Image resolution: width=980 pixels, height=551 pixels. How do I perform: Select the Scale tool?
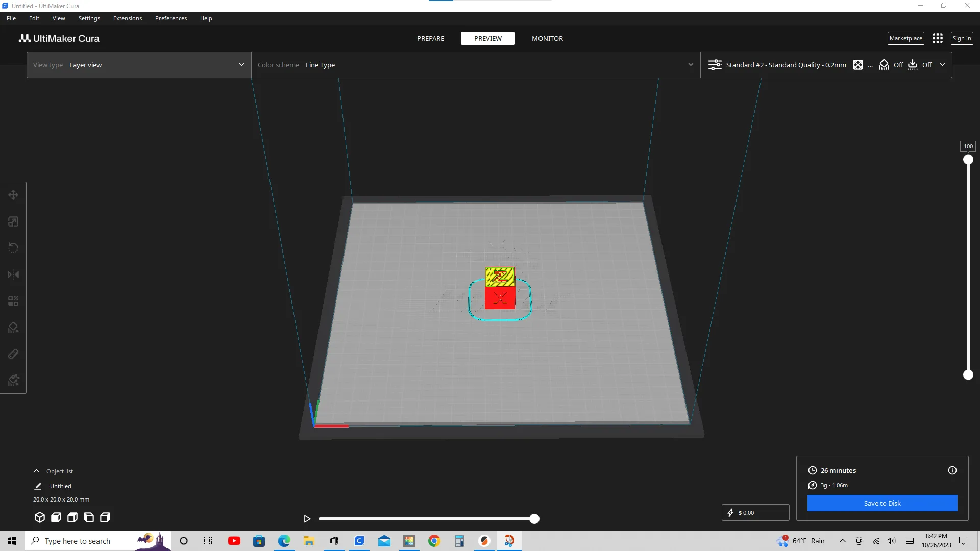coord(13,221)
